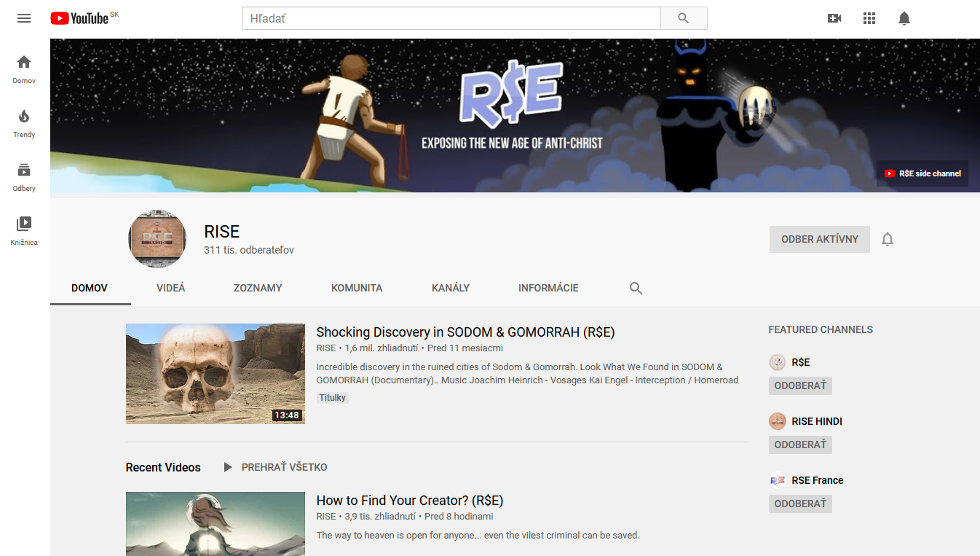The height and width of the screenshot is (556, 980).
Task: Open How to Find Your Creator title
Action: tap(410, 501)
